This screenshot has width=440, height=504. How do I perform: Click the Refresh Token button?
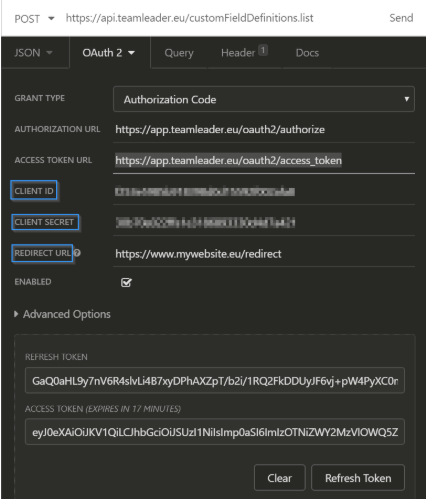point(358,478)
